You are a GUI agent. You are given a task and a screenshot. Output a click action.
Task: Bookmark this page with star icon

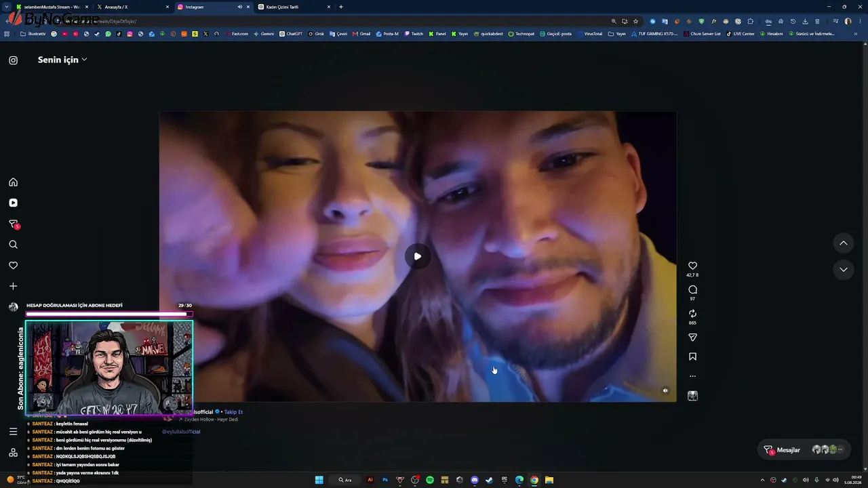[x=635, y=21]
